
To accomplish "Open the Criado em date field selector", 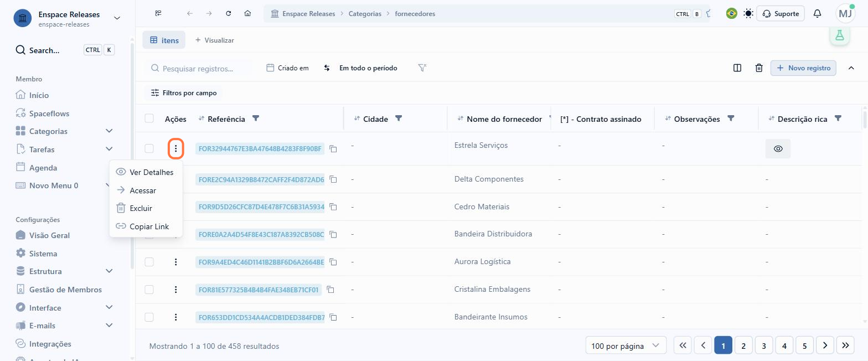I will point(288,68).
